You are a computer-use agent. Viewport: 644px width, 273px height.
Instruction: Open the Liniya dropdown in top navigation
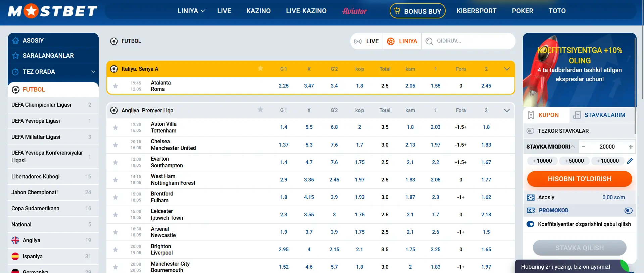pyautogui.click(x=191, y=11)
